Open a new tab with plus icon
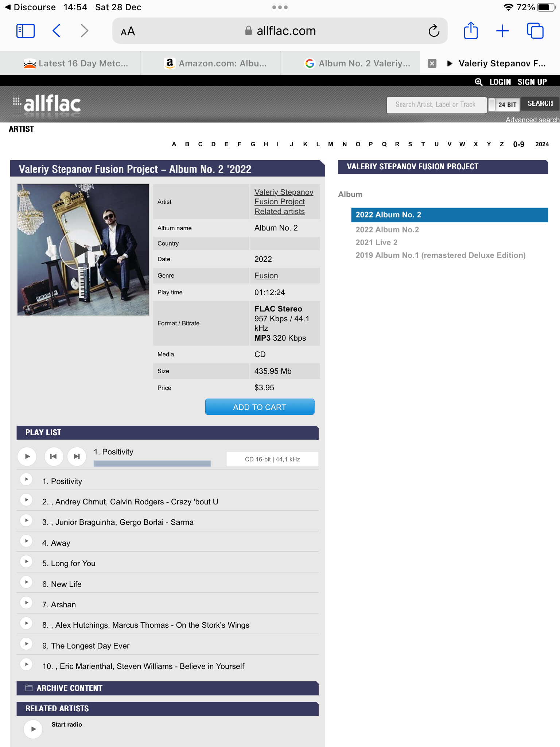This screenshot has width=560, height=747. [x=502, y=31]
